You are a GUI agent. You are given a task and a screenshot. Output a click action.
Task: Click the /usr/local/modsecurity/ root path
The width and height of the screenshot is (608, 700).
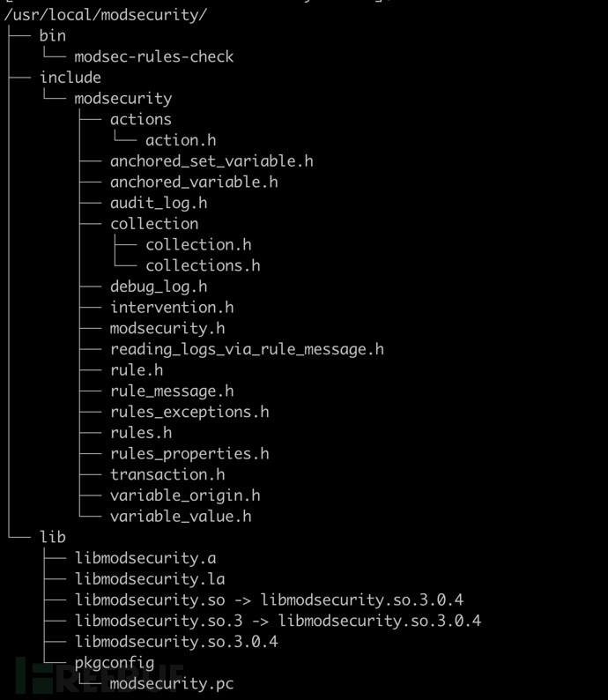click(105, 15)
